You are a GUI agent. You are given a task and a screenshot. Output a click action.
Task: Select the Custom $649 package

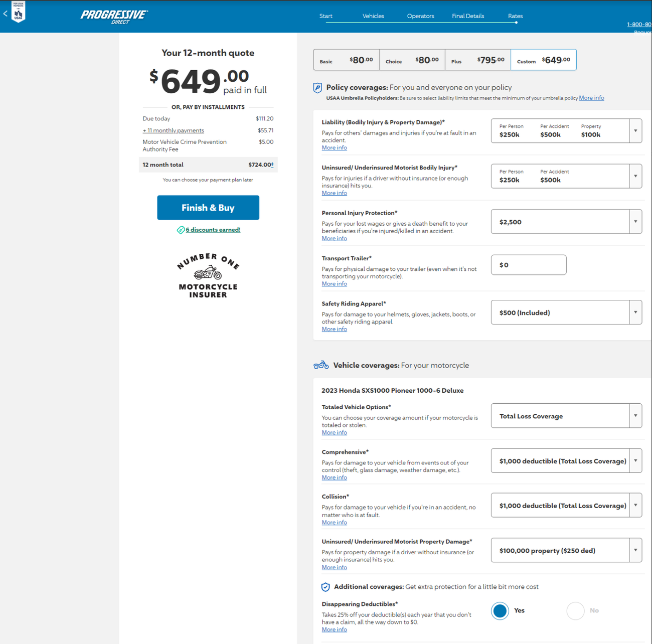(544, 60)
